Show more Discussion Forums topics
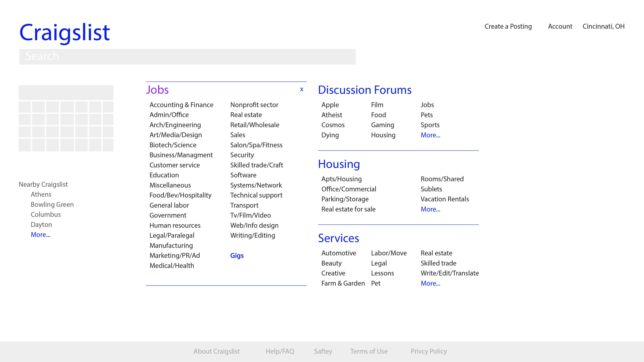 coord(431,135)
